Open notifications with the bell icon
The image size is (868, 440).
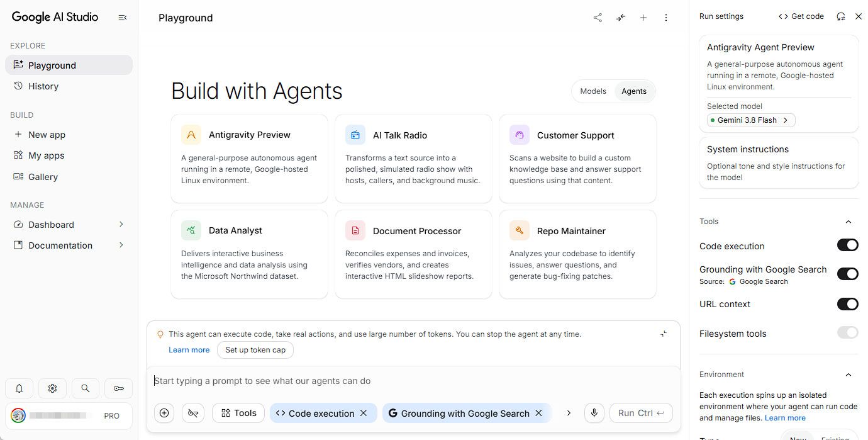point(19,388)
